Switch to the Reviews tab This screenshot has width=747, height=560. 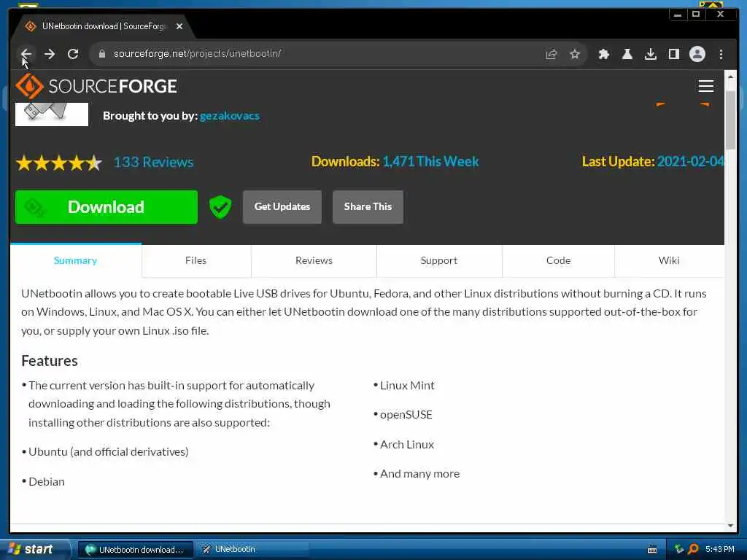pyautogui.click(x=314, y=260)
